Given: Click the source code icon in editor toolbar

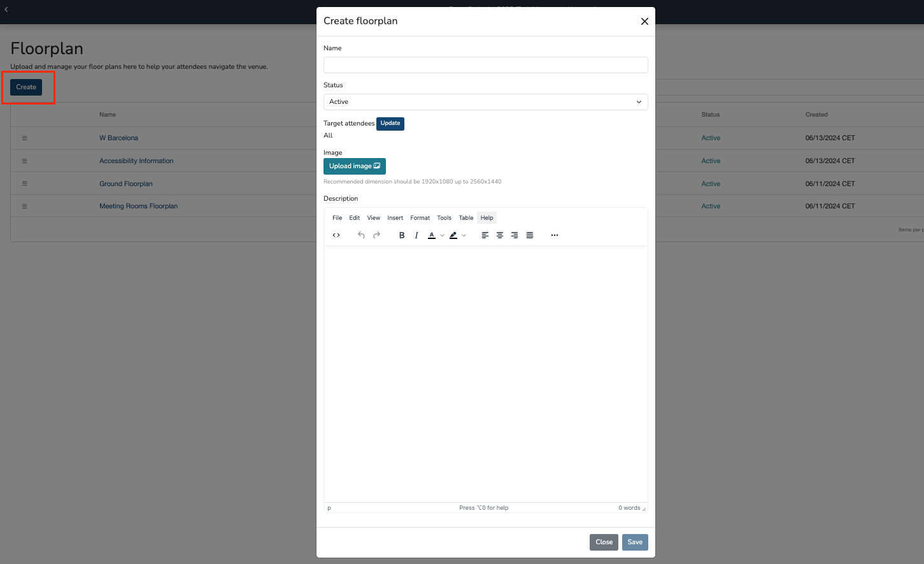Looking at the screenshot, I should (x=336, y=235).
